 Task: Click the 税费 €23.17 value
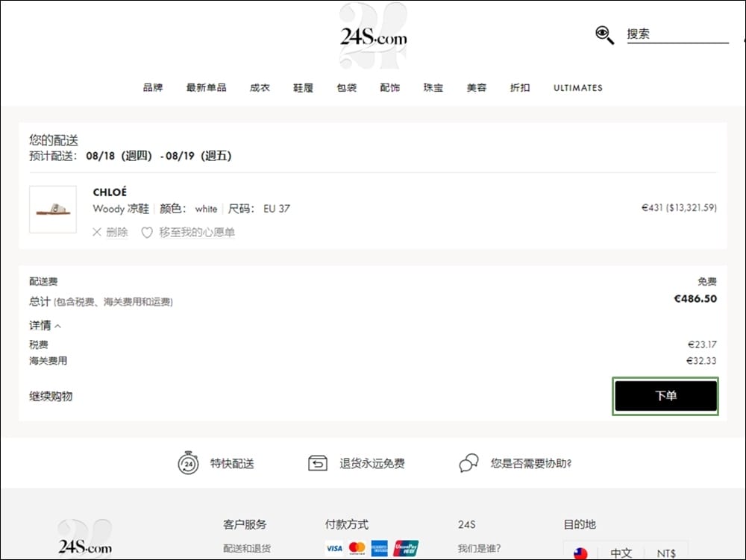tap(702, 345)
